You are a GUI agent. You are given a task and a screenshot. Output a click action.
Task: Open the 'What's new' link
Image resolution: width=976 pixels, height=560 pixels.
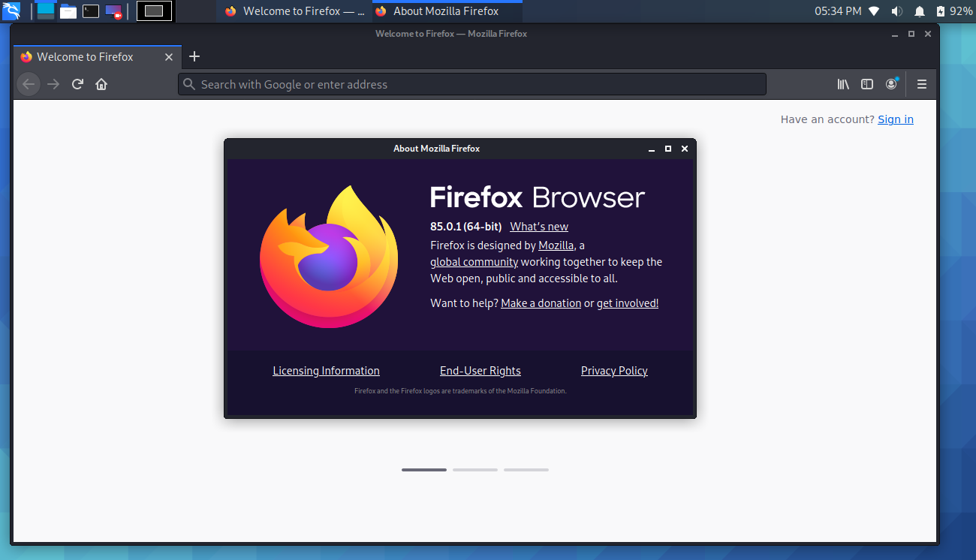pyautogui.click(x=539, y=227)
